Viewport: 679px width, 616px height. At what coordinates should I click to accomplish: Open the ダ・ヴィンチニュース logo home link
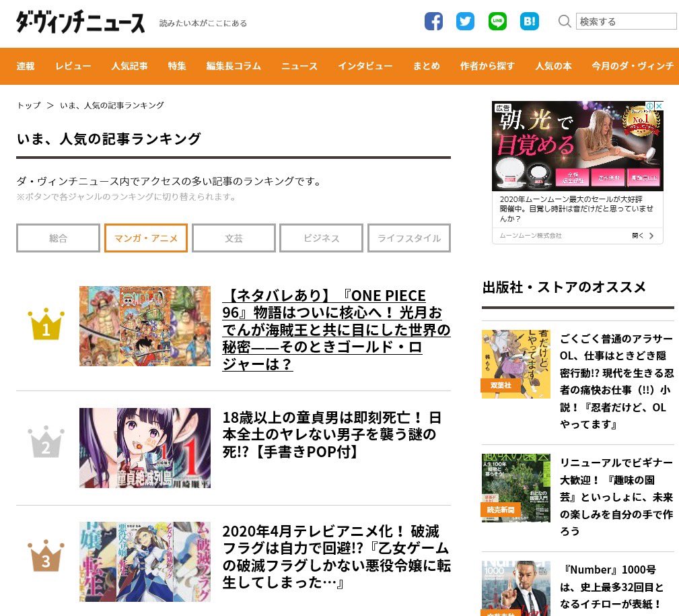click(81, 22)
